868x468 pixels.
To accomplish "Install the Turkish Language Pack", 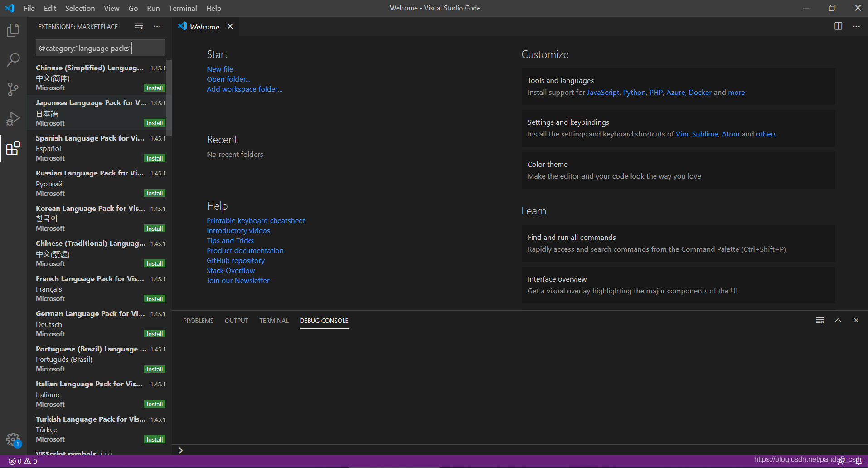I will (155, 439).
